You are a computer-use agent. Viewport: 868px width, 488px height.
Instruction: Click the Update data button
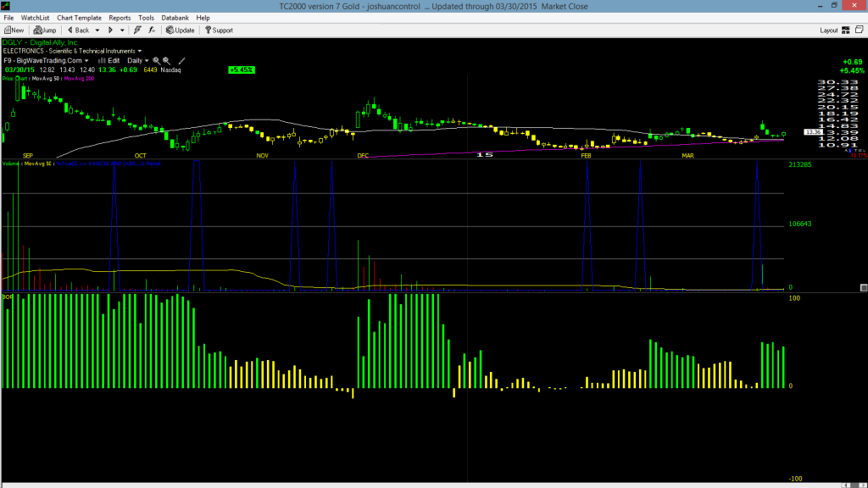point(180,30)
